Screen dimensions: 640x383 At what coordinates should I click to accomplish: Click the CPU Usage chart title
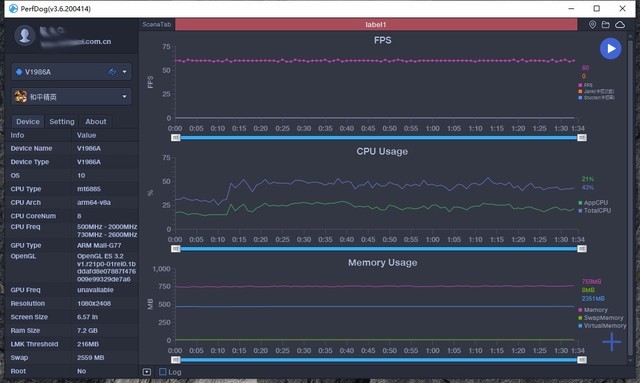[x=382, y=151]
